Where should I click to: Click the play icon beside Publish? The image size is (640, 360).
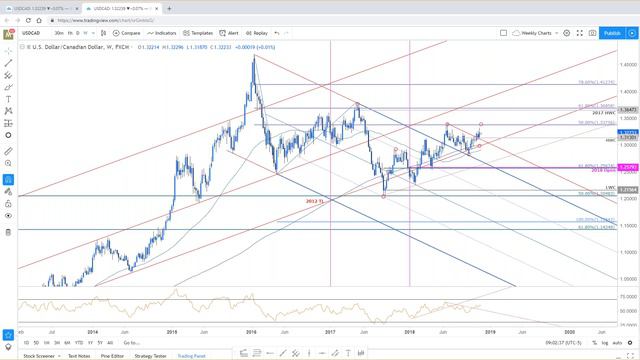pos(632,33)
